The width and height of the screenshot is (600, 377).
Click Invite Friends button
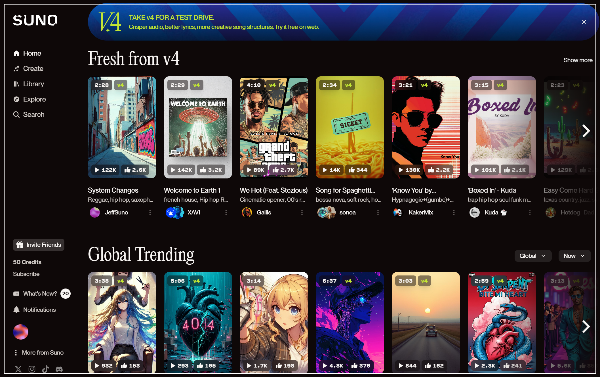[x=38, y=245]
